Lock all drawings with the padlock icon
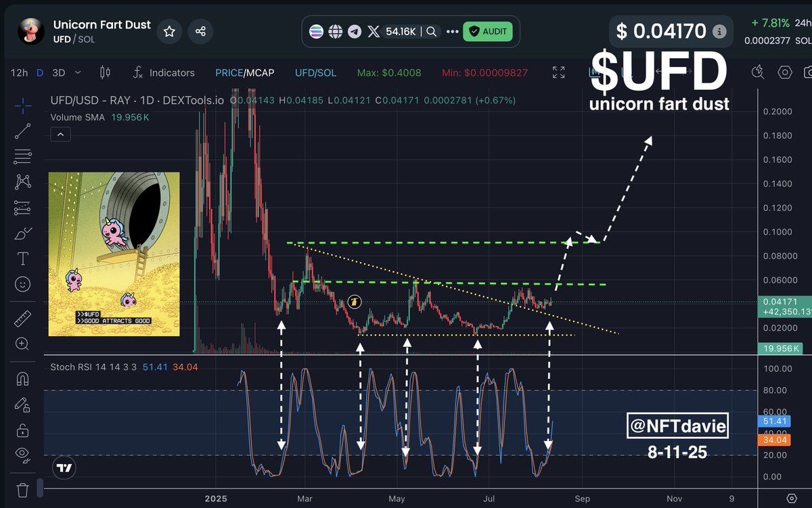Screen dimensions: 812x508 pos(23,429)
